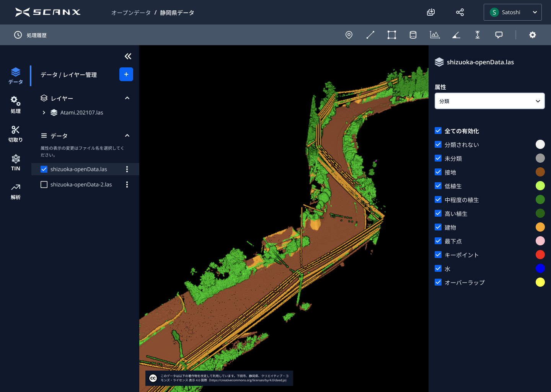Select the rectangle area measurement tool
The height and width of the screenshot is (392, 551).
[391, 35]
